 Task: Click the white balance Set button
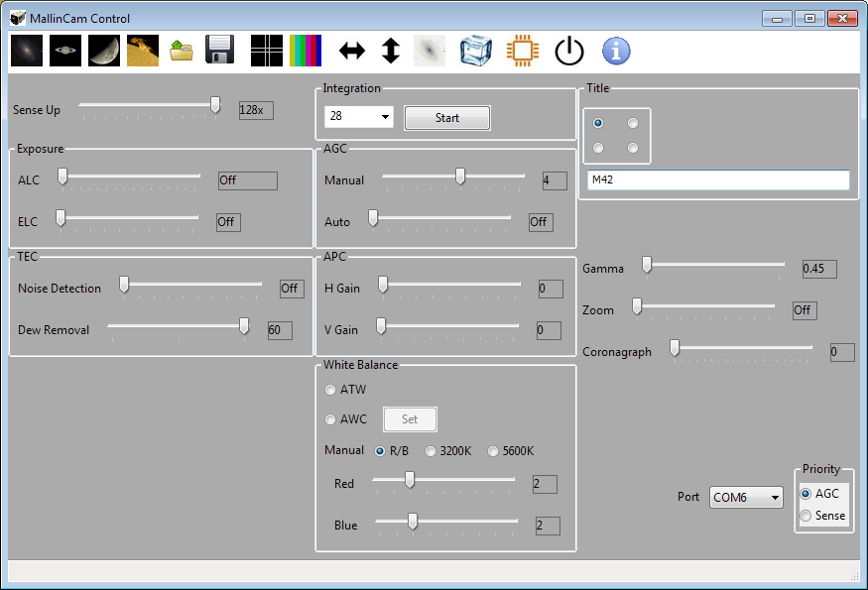click(x=410, y=419)
